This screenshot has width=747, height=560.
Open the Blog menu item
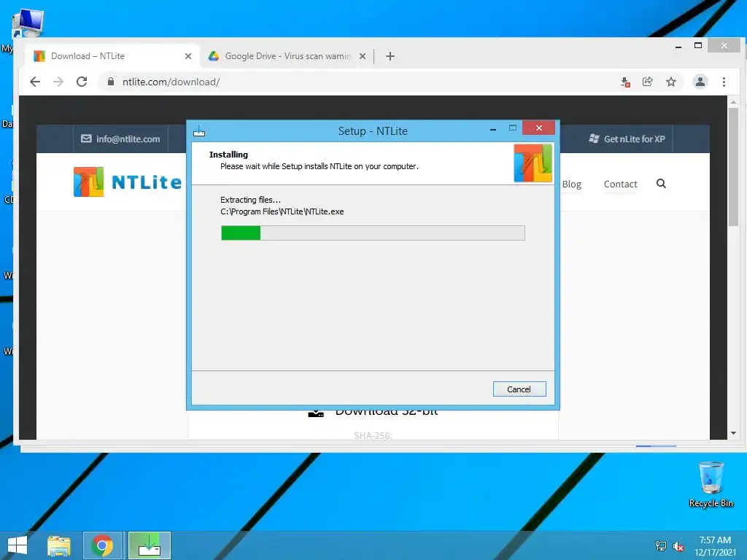coord(572,184)
